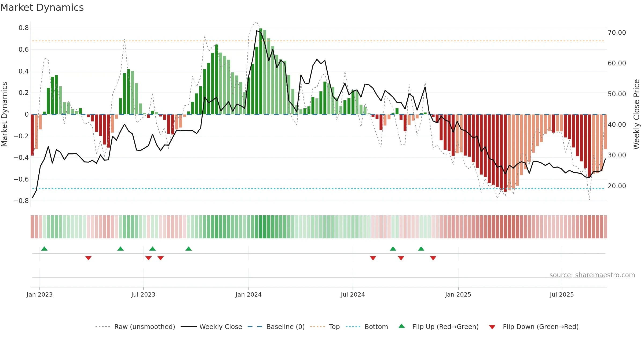The image size is (644, 362).
Task: Click the −0.2 tick on the left axis
Action: click(21, 136)
